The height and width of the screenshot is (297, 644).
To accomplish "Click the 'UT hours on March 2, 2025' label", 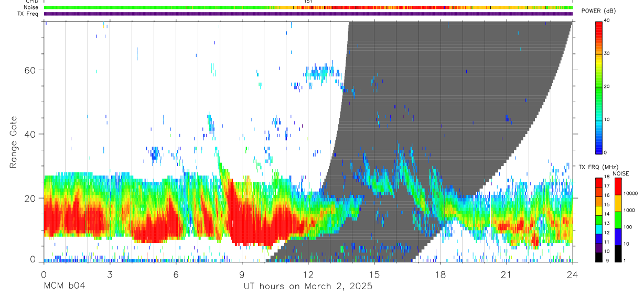I will tap(308, 287).
